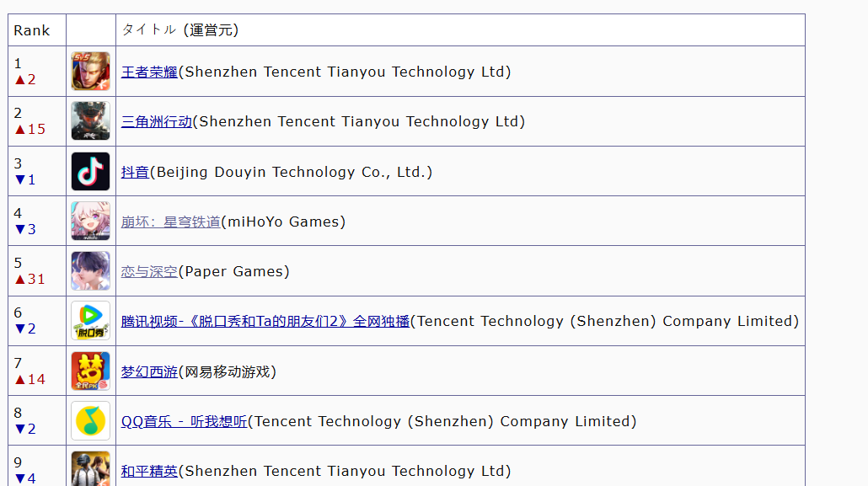Select the Paper Games publisher text

[233, 272]
